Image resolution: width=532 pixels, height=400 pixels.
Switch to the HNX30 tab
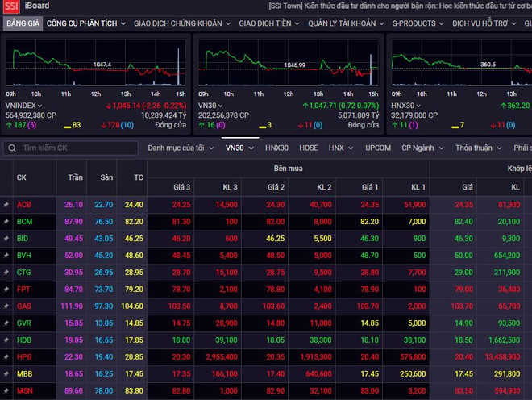pyautogui.click(x=276, y=148)
